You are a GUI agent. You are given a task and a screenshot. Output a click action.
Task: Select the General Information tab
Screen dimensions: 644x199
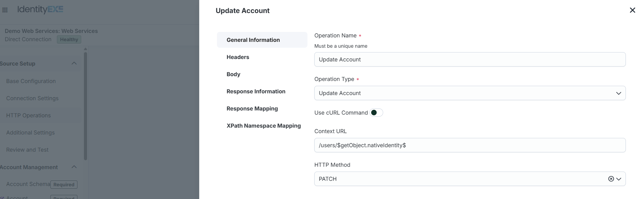point(262,40)
